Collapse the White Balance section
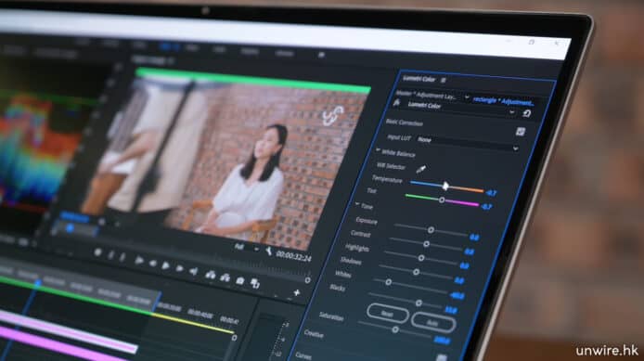The image size is (644, 361). [x=378, y=150]
